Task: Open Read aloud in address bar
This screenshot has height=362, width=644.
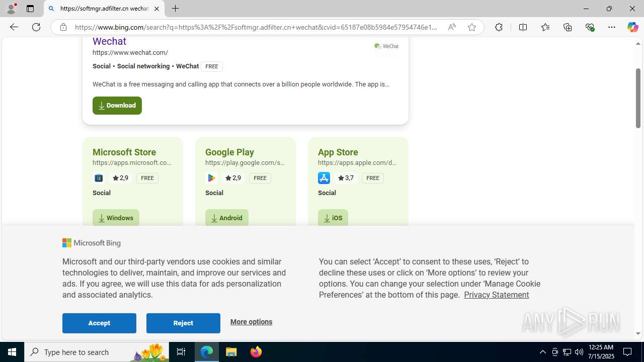Action: [452, 27]
